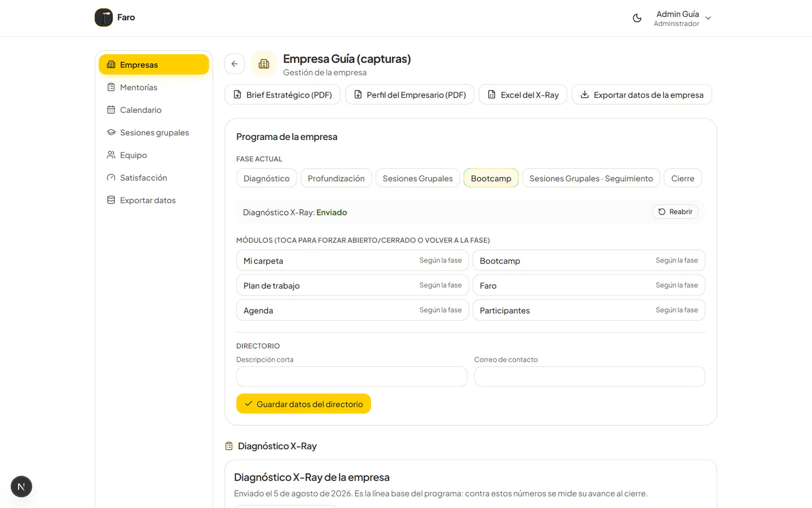Click Guardar datos del directorio
812x508 pixels.
coord(303,404)
